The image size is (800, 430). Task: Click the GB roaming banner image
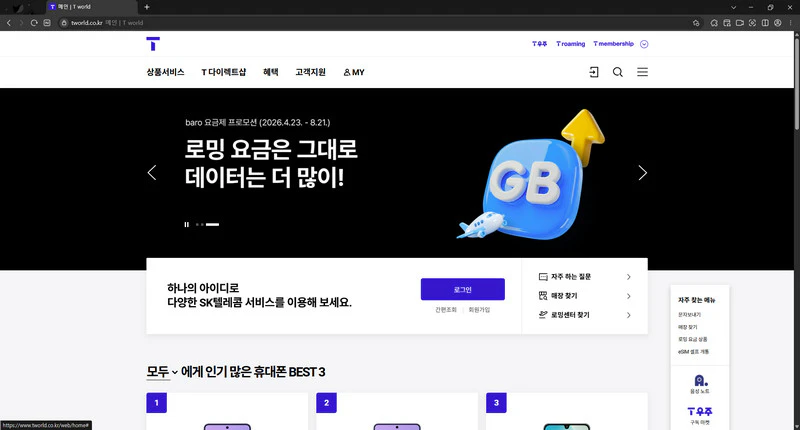point(531,174)
